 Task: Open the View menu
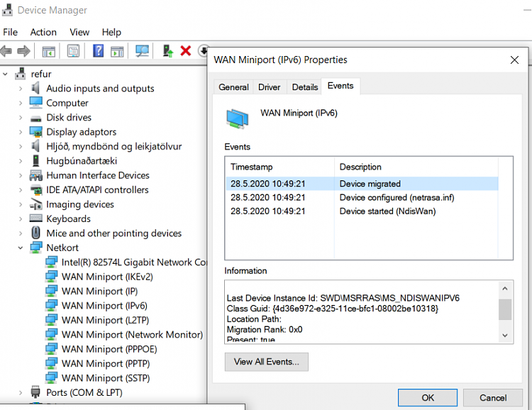coord(79,32)
